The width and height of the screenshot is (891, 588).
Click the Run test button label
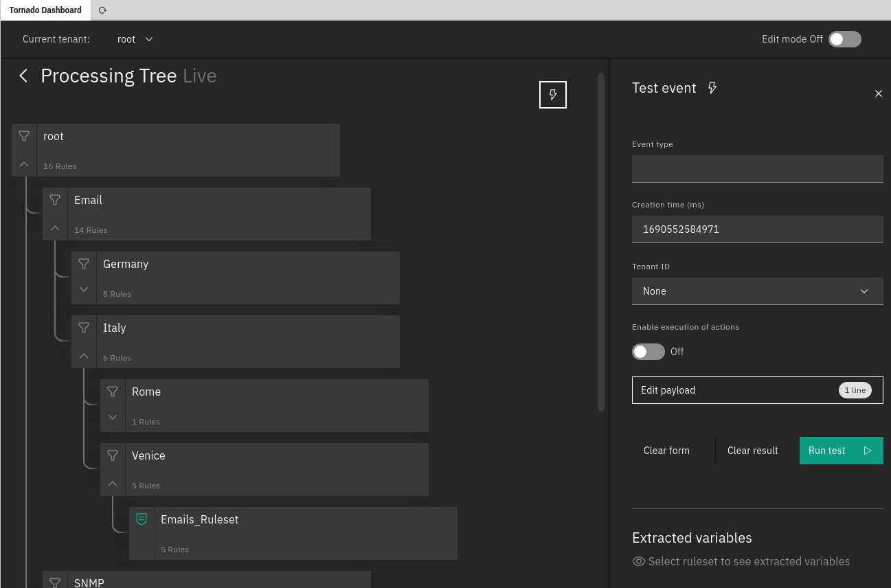(826, 451)
